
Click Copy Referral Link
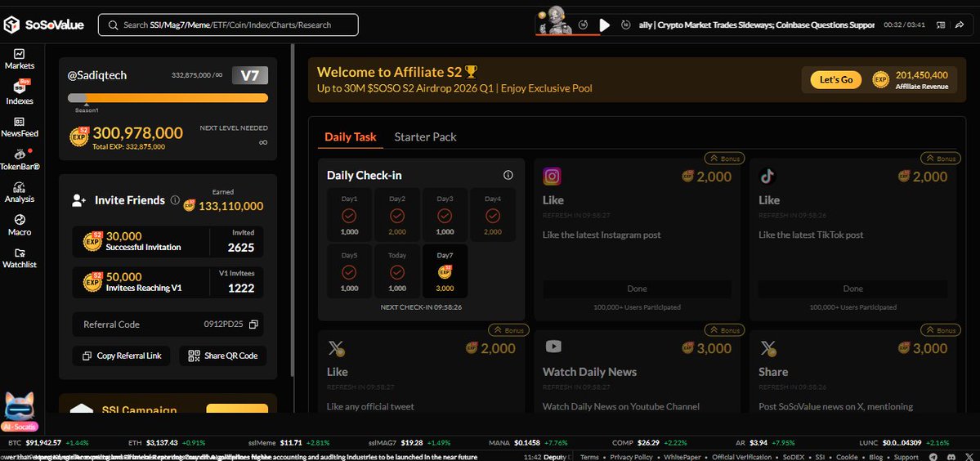coord(121,356)
